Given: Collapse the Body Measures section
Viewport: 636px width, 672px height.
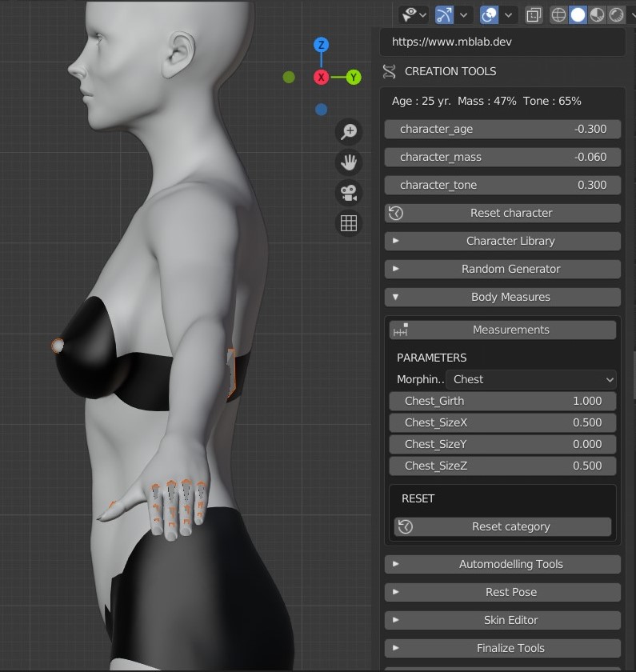Looking at the screenshot, I should pos(502,297).
